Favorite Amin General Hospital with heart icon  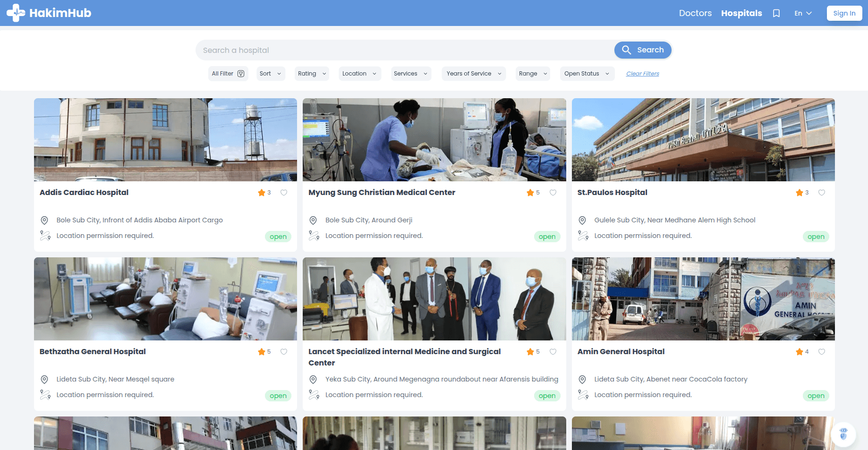pos(822,352)
